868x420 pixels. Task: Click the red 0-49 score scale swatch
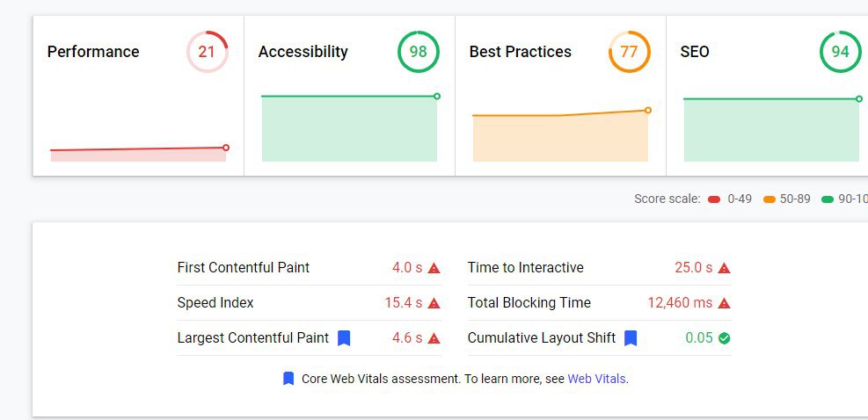[x=714, y=199]
